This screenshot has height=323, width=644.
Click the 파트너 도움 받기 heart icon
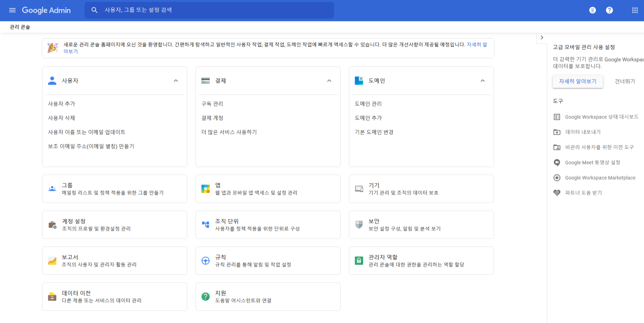[x=557, y=193]
